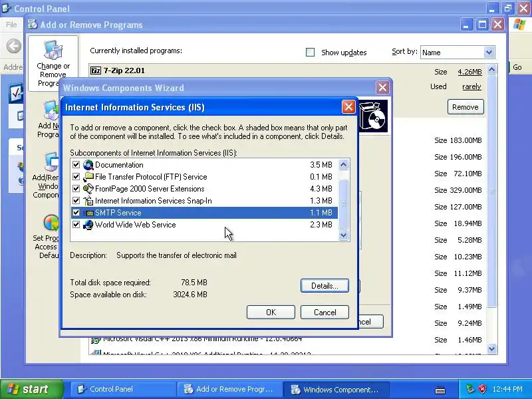Uncheck the Documentation checkbox
532x399 pixels.
pos(76,165)
